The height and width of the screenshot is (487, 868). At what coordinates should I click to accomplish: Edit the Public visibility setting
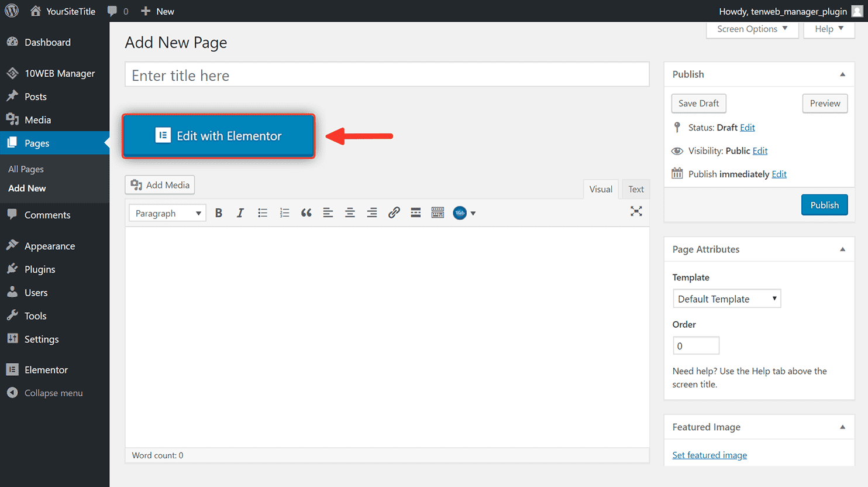coord(760,151)
